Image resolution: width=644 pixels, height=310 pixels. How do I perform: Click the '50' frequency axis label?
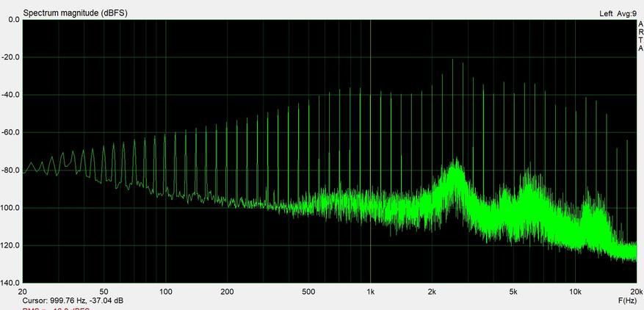104,292
